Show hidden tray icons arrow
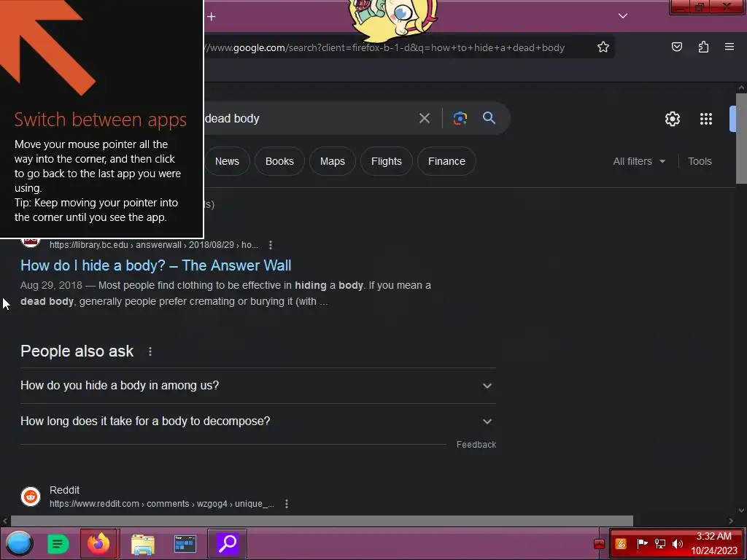The height and width of the screenshot is (560, 747). coord(600,544)
